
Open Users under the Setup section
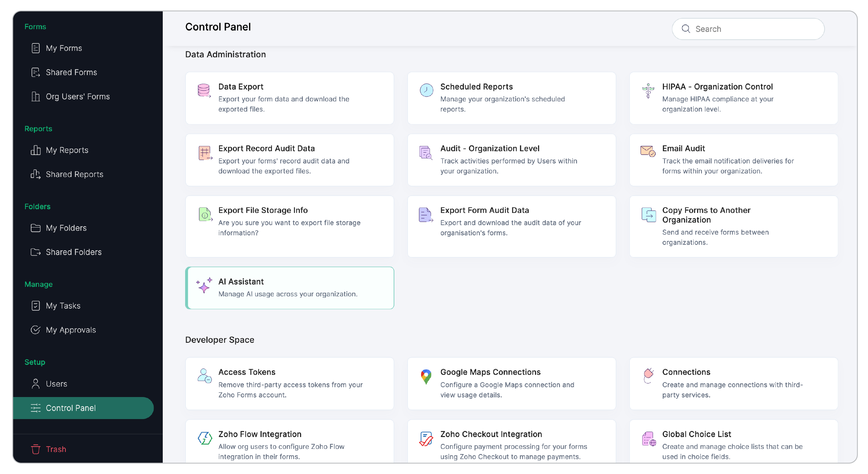(57, 384)
